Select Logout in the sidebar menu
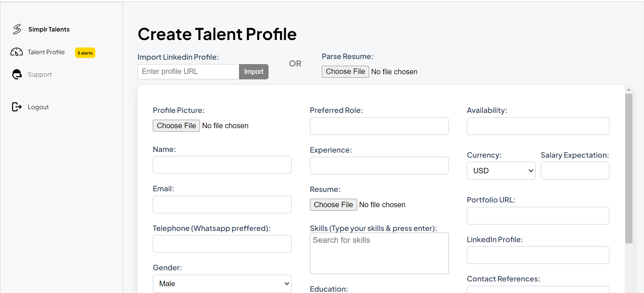This screenshot has height=293, width=644. (38, 107)
